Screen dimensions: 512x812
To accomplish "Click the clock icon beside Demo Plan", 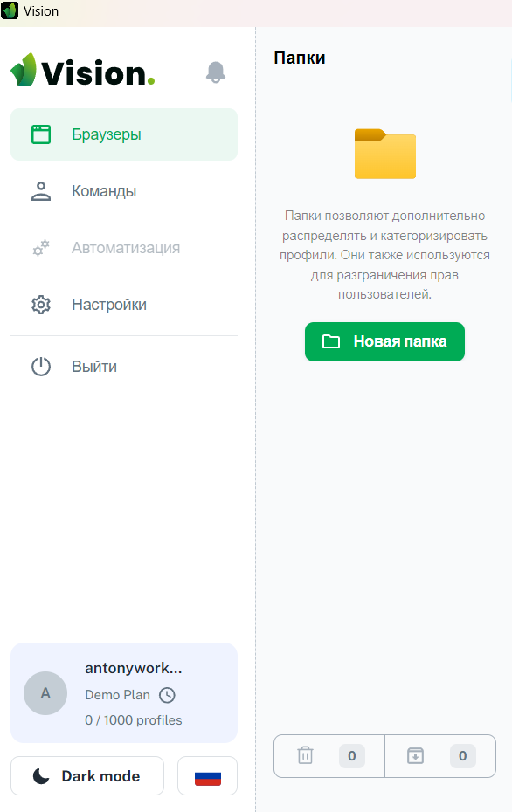I will point(167,695).
